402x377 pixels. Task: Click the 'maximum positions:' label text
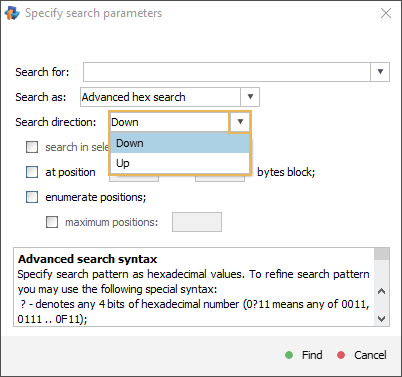pyautogui.click(x=112, y=222)
